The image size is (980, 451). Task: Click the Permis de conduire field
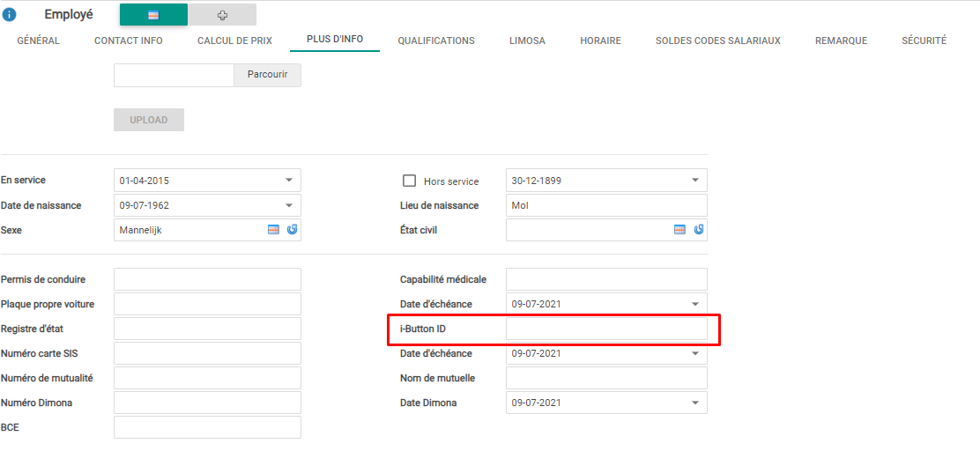[x=207, y=279]
